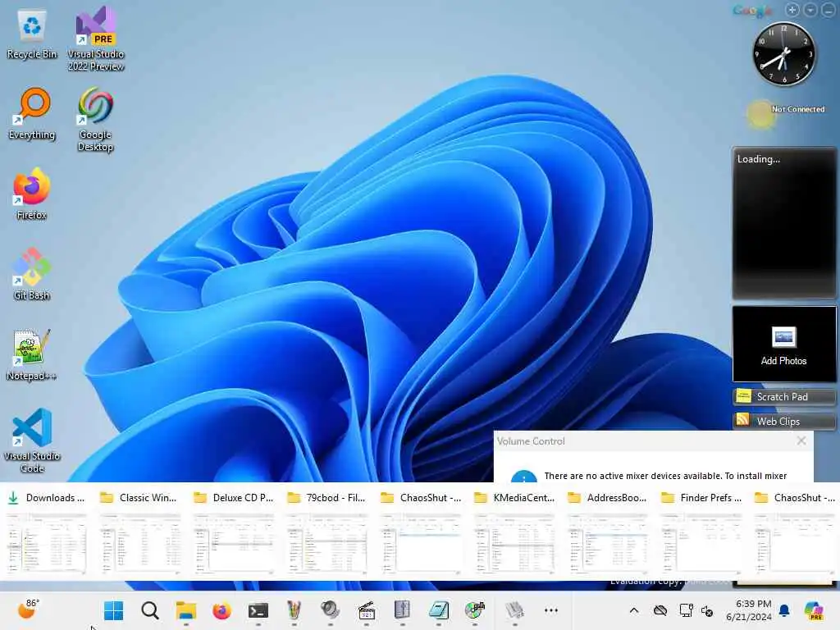Click the muted volume tray icon
Image resolution: width=840 pixels, height=630 pixels.
tap(707, 610)
